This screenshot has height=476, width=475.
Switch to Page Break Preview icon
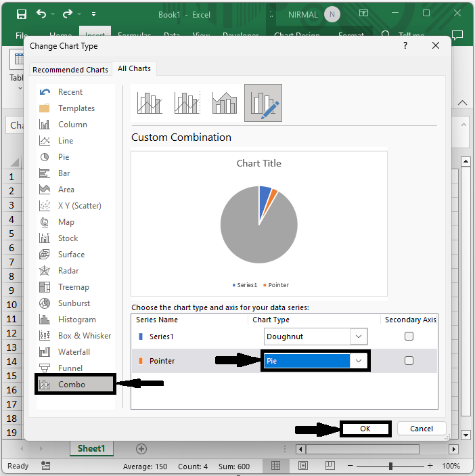(330, 465)
